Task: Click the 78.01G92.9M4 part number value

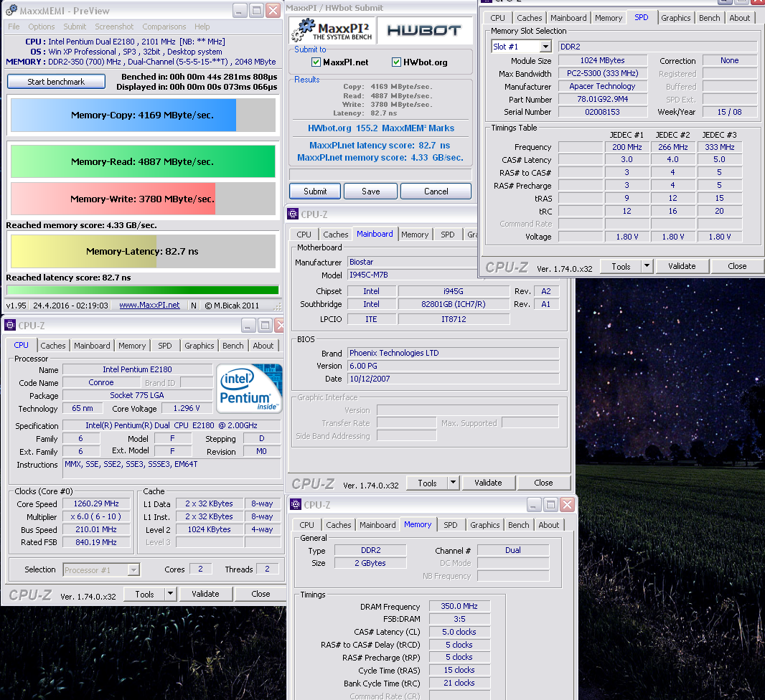Action: 603,99
